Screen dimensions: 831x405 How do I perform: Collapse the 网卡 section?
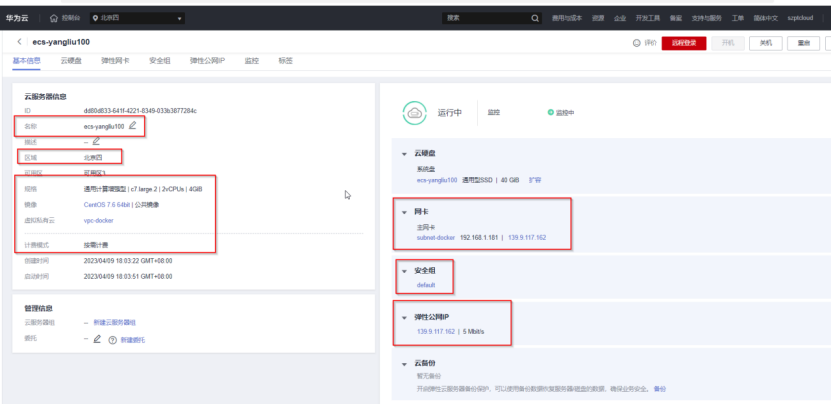(404, 212)
